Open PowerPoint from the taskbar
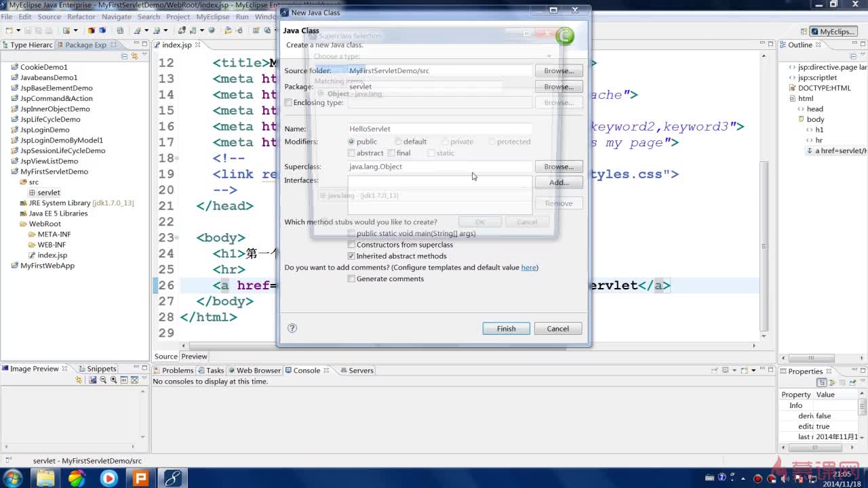 pyautogui.click(x=140, y=478)
